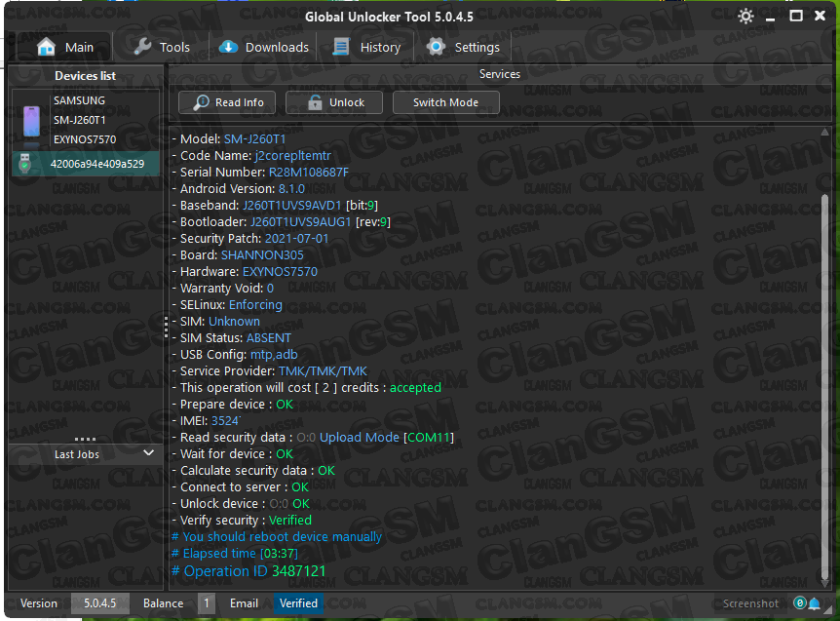Click the Security Patch date 2021-07-01
840x621 pixels.
click(x=297, y=239)
